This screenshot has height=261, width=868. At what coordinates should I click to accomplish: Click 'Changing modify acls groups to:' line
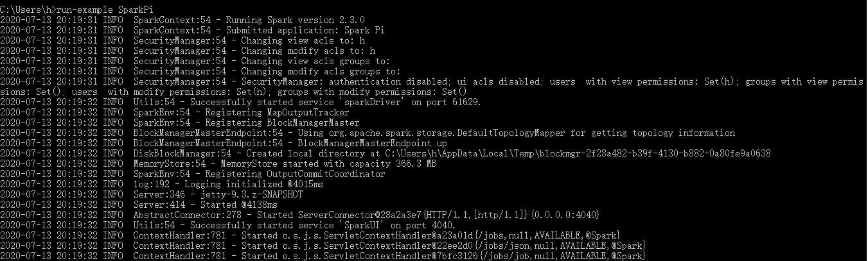tap(200, 71)
